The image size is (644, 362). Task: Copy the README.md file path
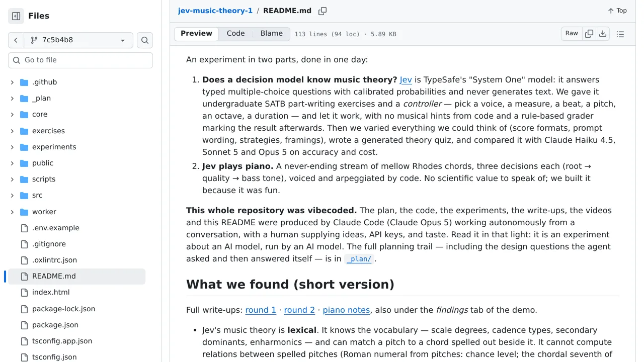pyautogui.click(x=323, y=11)
